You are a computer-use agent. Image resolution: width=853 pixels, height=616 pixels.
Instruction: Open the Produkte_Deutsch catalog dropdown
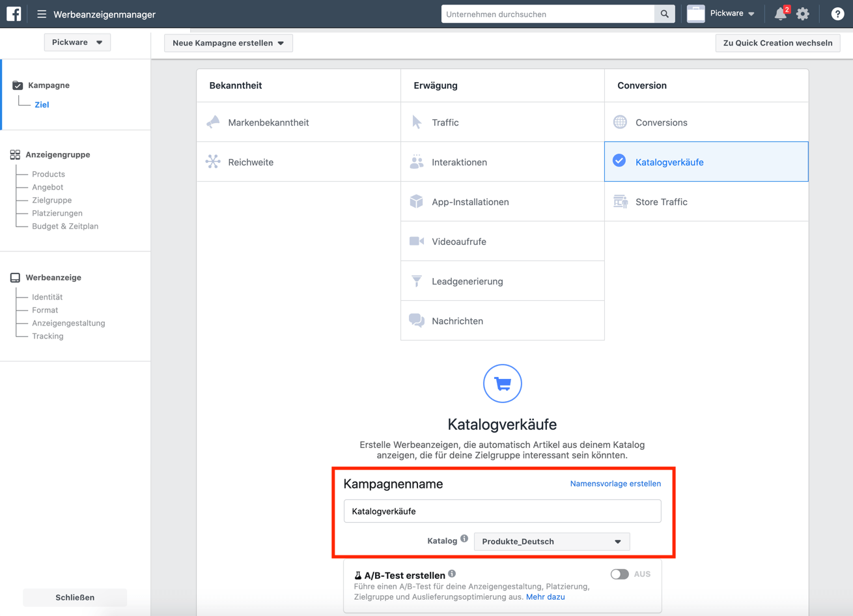(552, 541)
